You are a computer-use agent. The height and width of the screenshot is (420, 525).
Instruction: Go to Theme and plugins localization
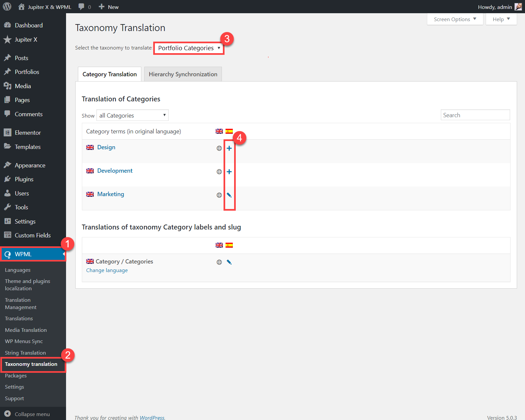(x=27, y=285)
